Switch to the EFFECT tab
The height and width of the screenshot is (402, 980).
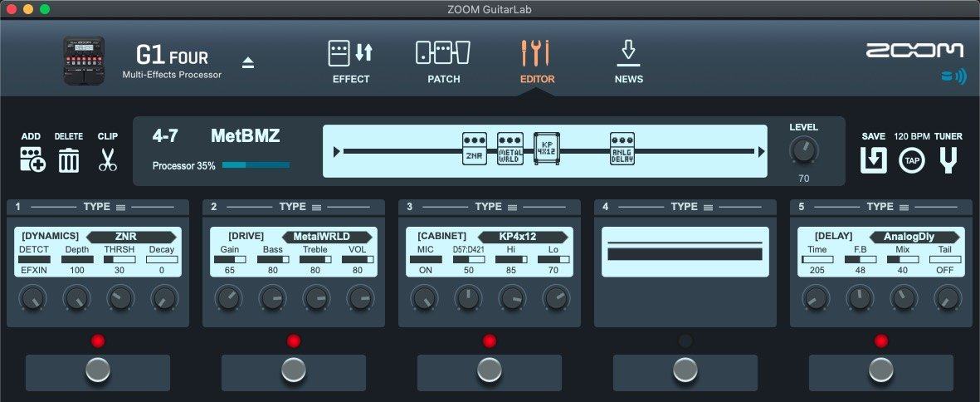point(351,61)
